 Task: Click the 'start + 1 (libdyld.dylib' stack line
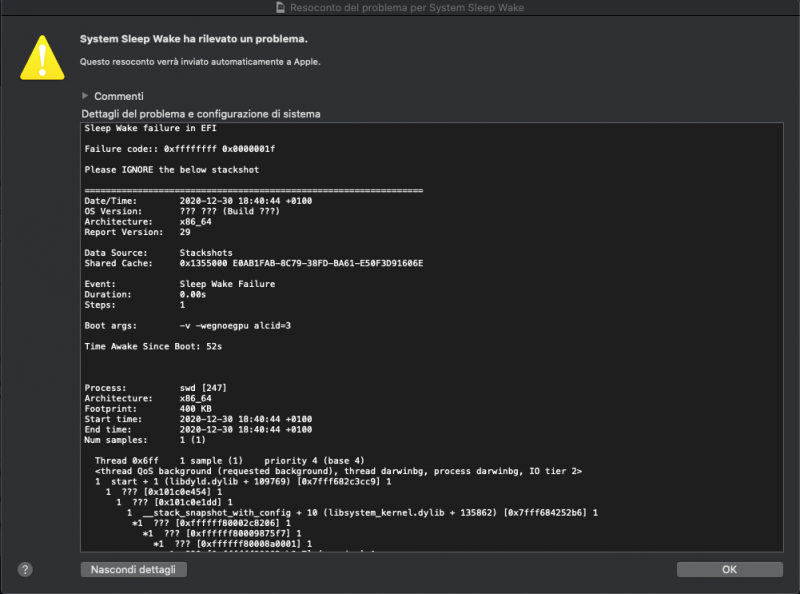click(243, 482)
